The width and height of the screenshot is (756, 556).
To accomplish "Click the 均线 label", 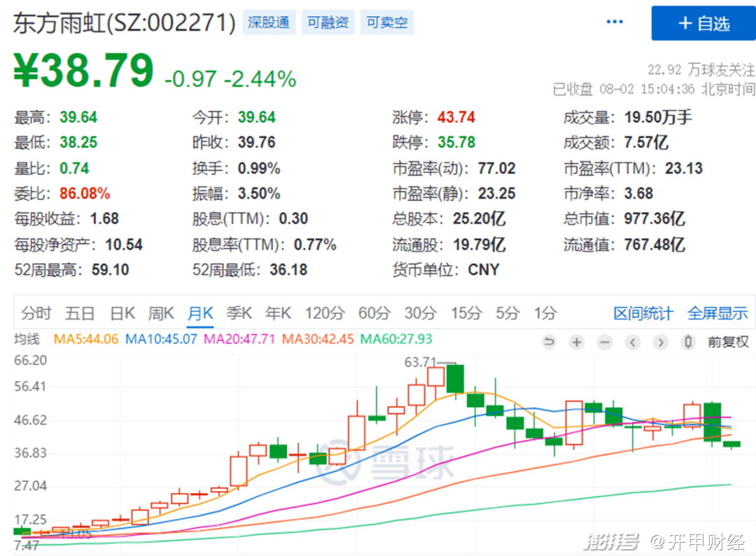I will (27, 339).
